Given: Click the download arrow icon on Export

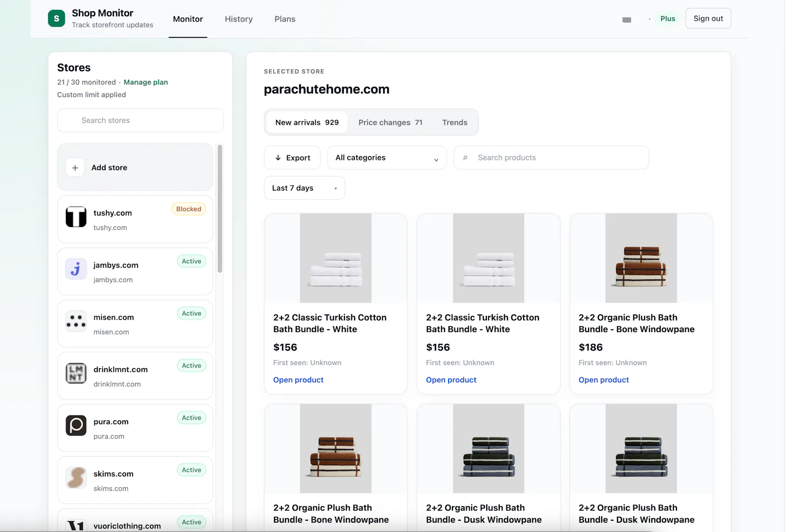Looking at the screenshot, I should click(278, 158).
